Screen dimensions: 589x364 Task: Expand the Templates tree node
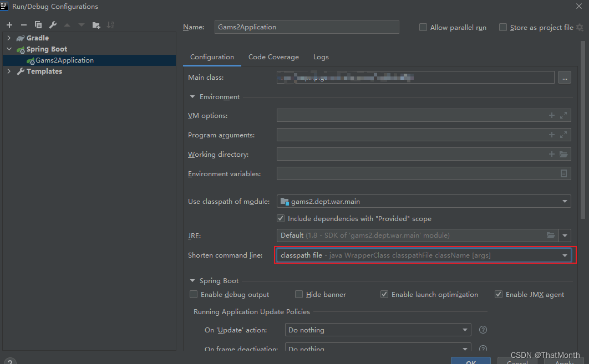click(x=9, y=71)
